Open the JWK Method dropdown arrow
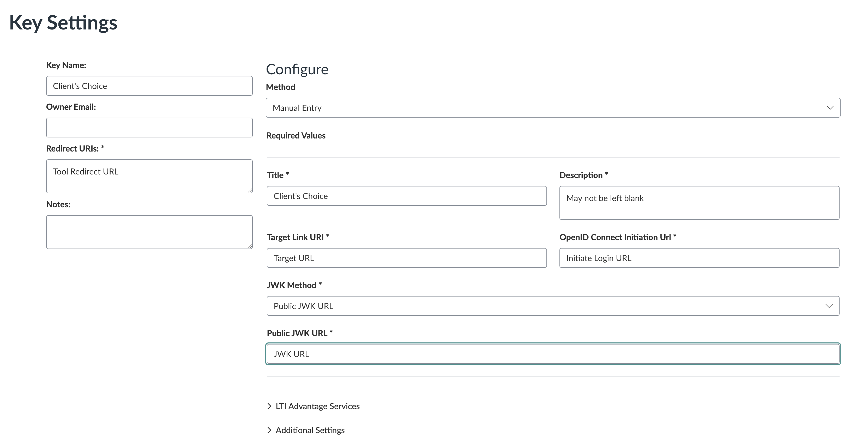 [x=829, y=306]
